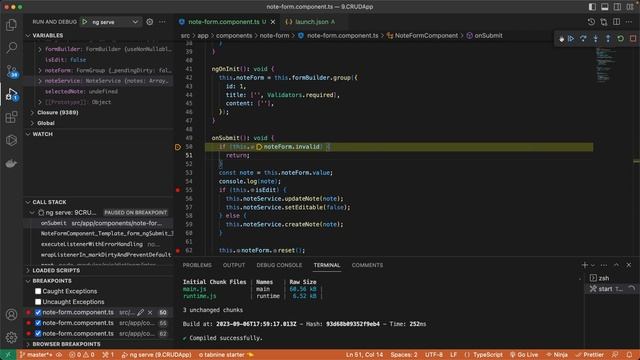
Task: Start debugging with the green play button
Action: (85, 22)
